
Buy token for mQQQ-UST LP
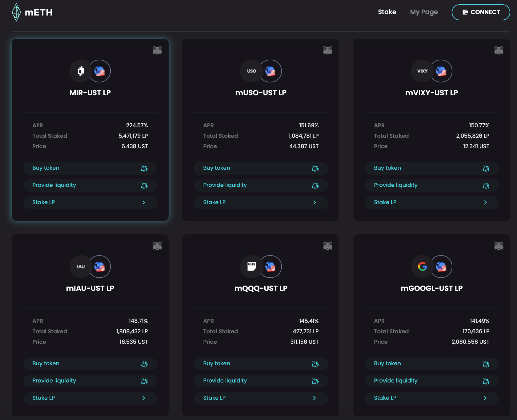tap(261, 364)
